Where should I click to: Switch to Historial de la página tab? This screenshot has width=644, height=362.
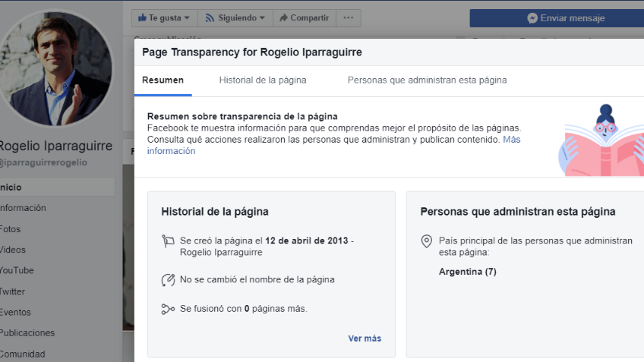(x=263, y=80)
